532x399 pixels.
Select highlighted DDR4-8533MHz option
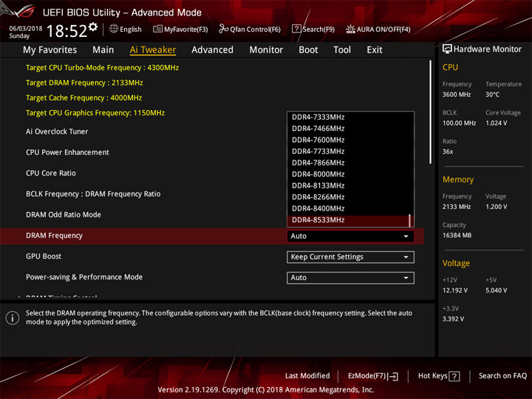350,220
